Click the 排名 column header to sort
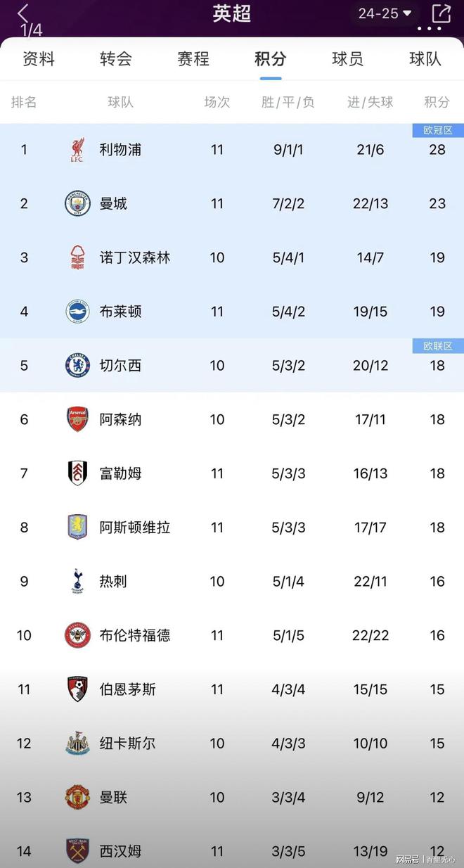464x868 pixels. tap(25, 102)
